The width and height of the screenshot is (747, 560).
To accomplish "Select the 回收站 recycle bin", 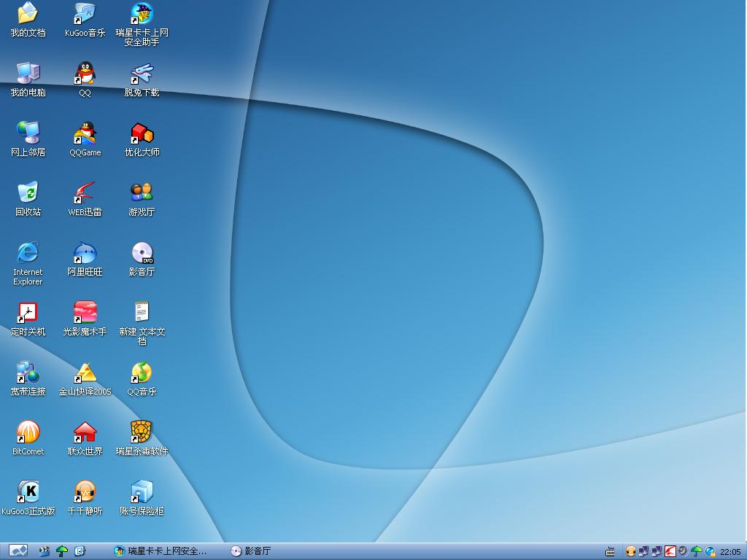I will coord(28,193).
